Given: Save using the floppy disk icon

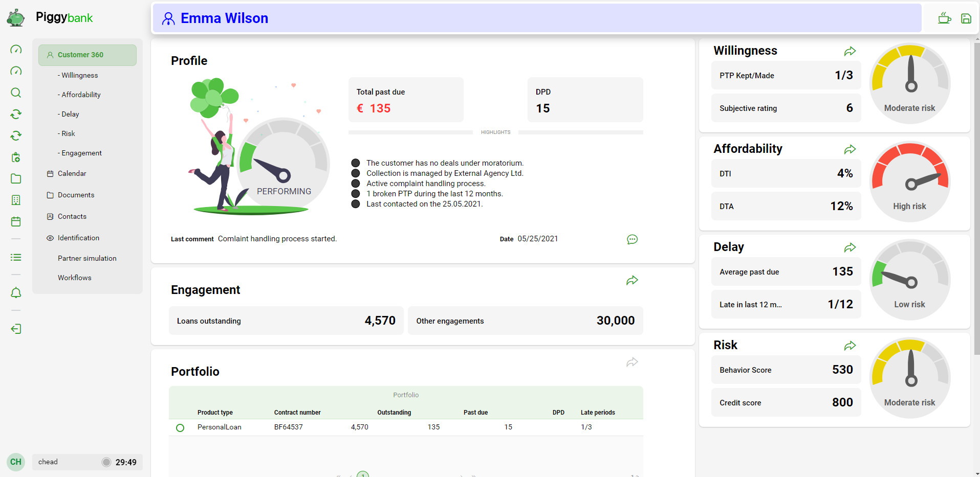Looking at the screenshot, I should point(967,18).
